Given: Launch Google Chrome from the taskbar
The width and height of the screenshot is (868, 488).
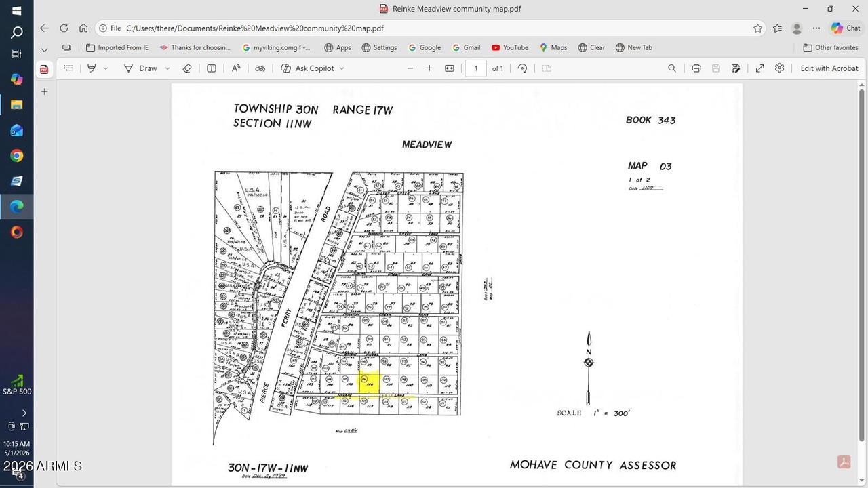Looking at the screenshot, I should (x=17, y=156).
